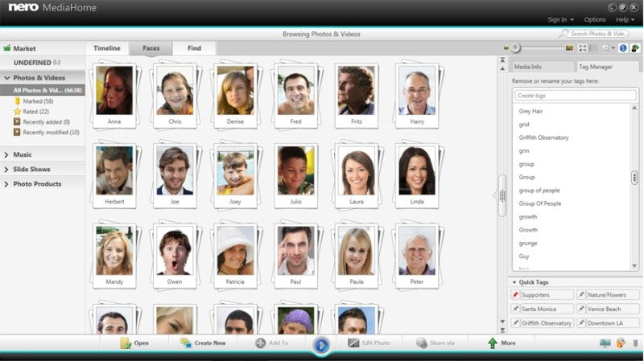Open Anna's face group thumbnail

(114, 95)
